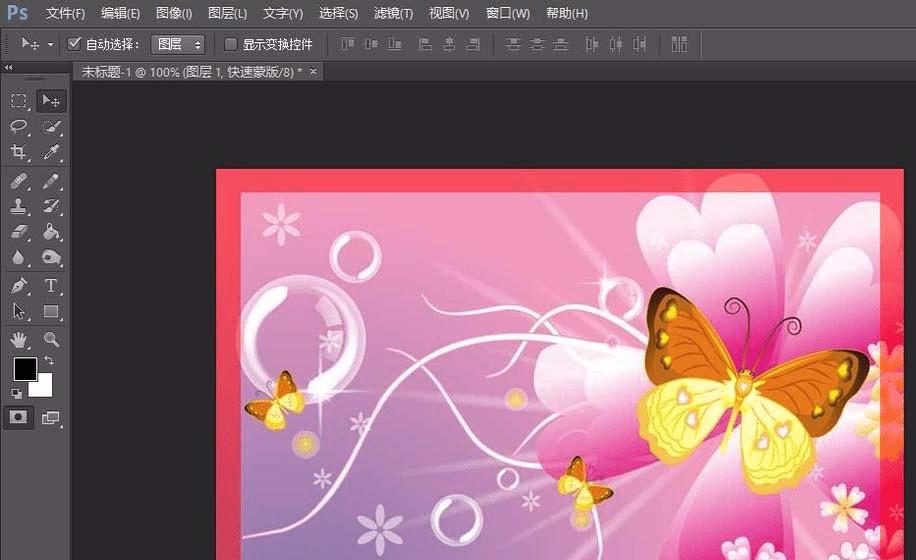Select the Rectangle shape tool

[x=51, y=311]
